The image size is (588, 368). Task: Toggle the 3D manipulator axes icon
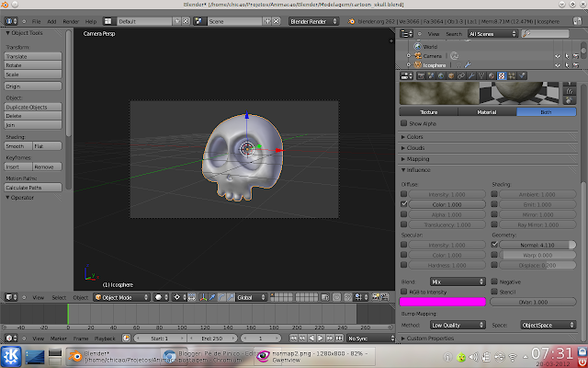pos(203,297)
